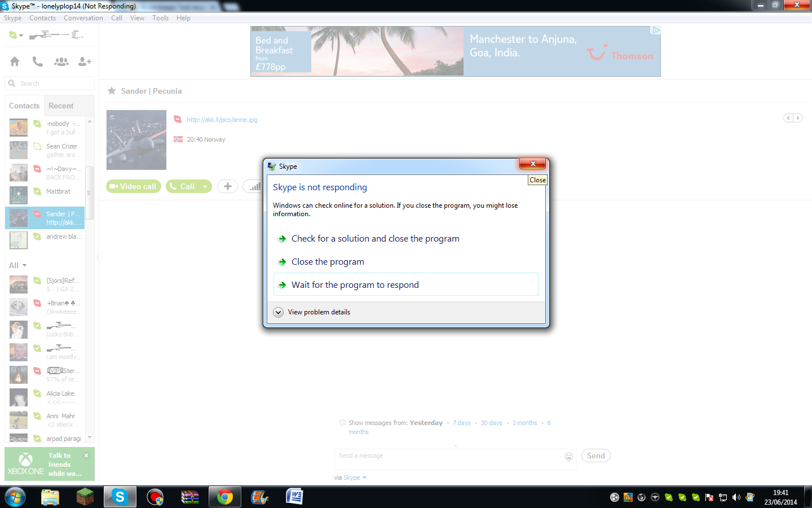This screenshot has width=812, height=508.
Task: Close the 'Skype is not responding' dialog
Action: (533, 164)
